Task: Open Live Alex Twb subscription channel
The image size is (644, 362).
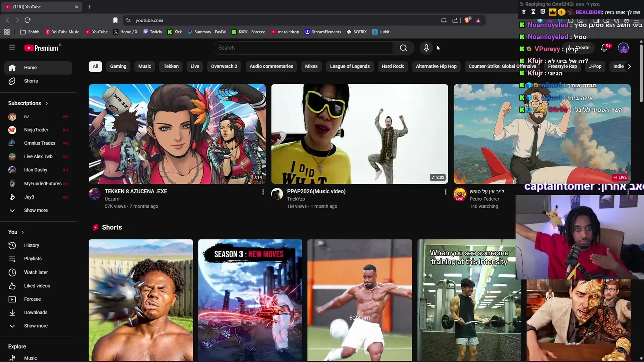Action: 38,156
